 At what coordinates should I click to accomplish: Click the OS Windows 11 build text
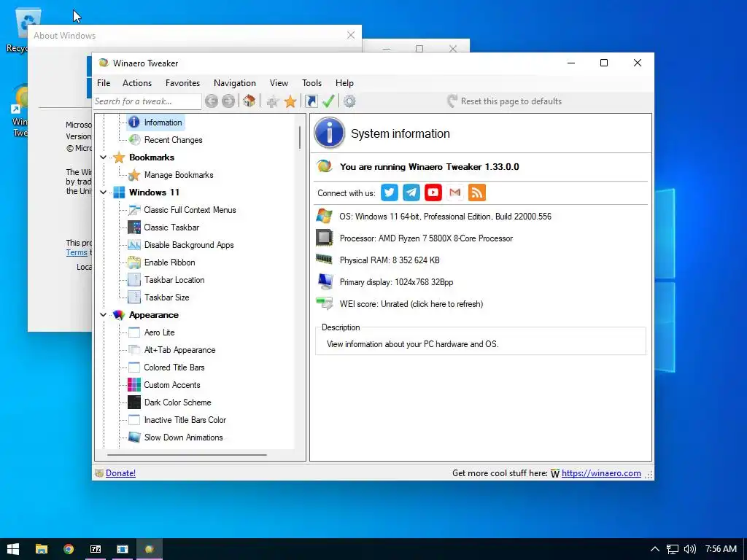(x=445, y=216)
